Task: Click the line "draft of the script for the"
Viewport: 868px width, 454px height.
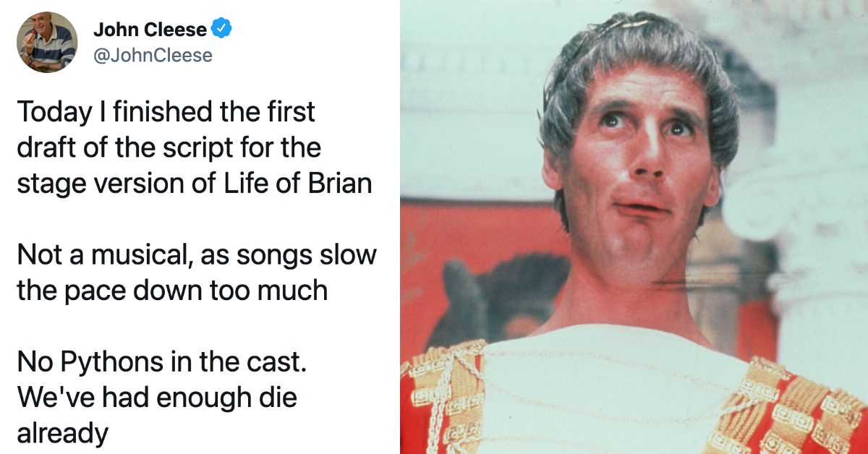Action: point(169,147)
